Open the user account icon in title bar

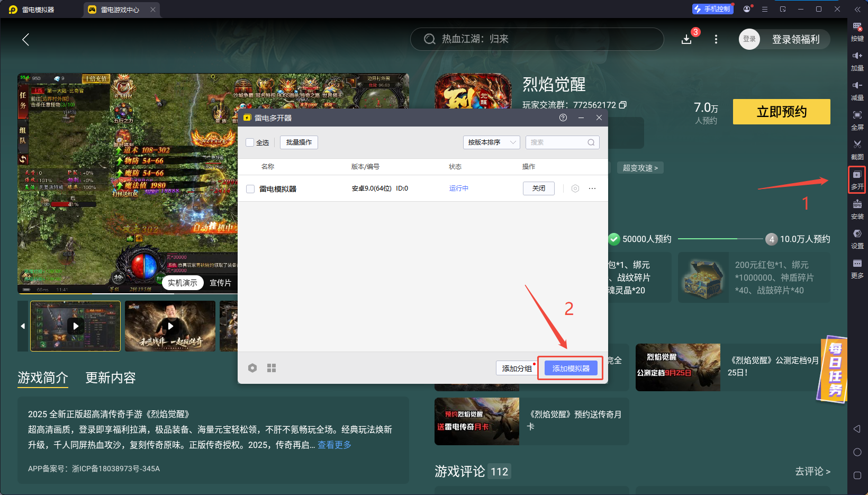coord(747,9)
